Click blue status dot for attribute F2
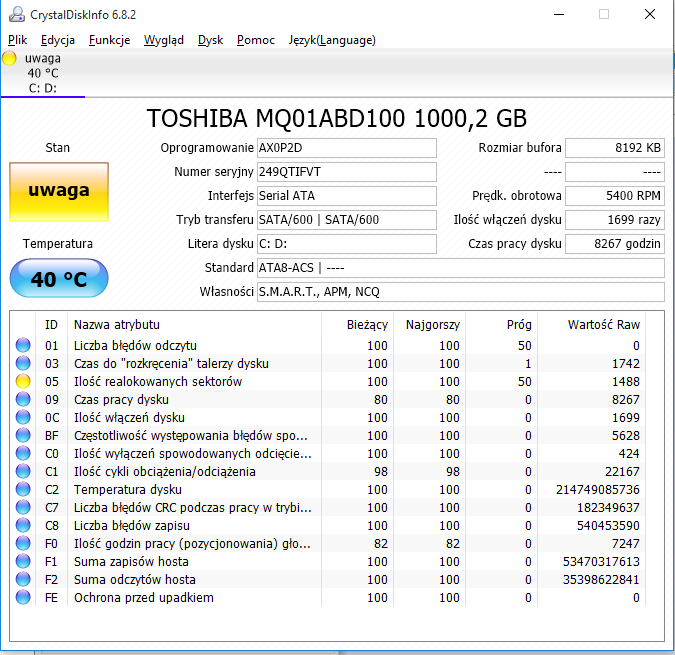Screen dimensions: 675x655 point(23,579)
